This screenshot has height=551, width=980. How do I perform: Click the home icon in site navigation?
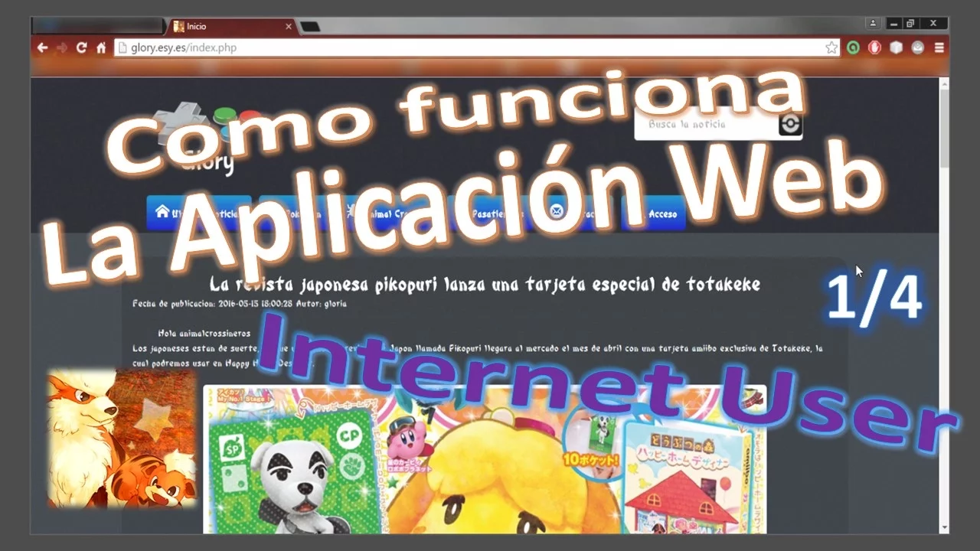[x=162, y=212]
